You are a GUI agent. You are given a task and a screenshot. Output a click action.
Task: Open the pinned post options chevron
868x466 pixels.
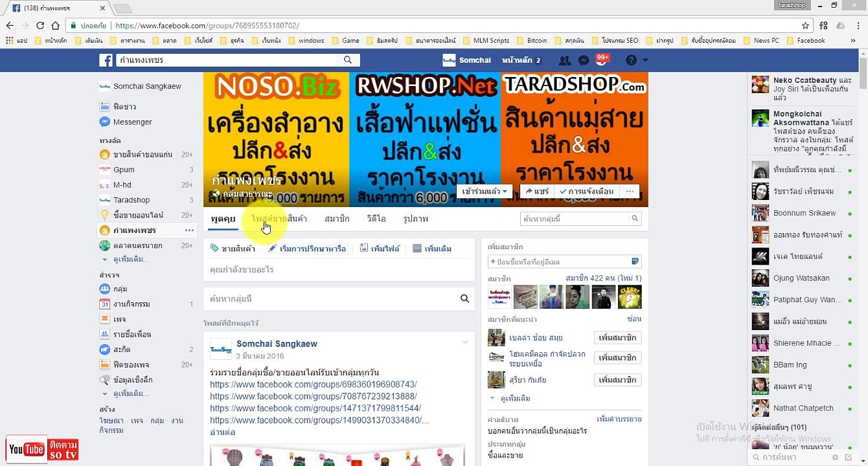click(465, 342)
